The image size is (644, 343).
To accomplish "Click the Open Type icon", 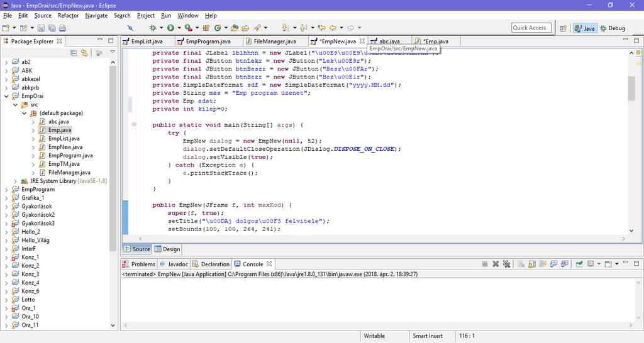I will [x=235, y=28].
